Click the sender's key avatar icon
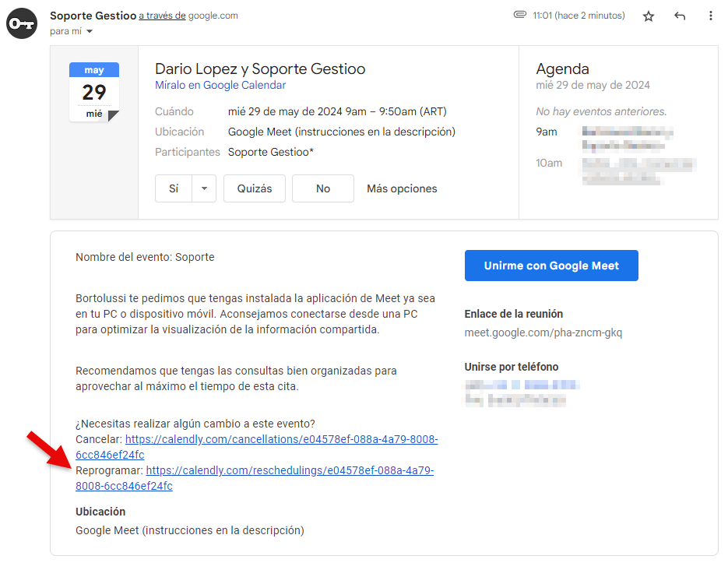The height and width of the screenshot is (563, 728). click(22, 23)
